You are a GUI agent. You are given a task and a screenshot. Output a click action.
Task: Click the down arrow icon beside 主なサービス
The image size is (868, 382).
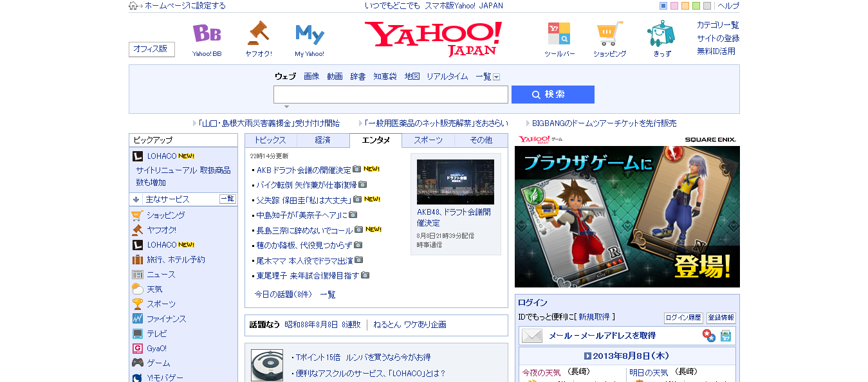pyautogui.click(x=136, y=199)
